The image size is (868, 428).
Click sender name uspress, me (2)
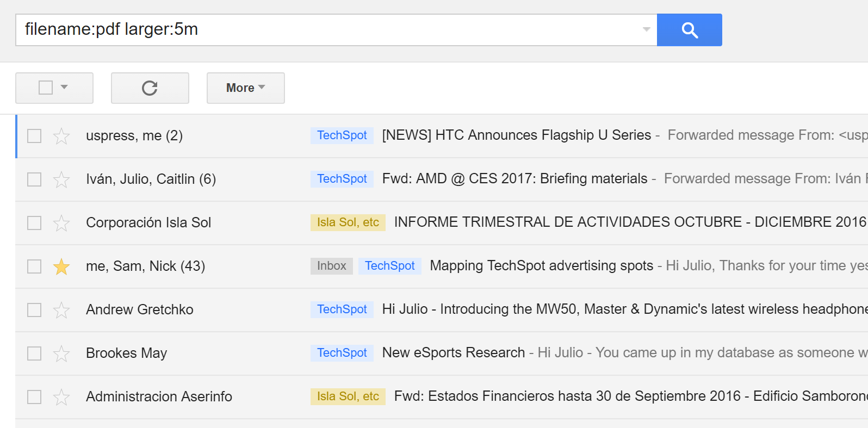coord(134,136)
